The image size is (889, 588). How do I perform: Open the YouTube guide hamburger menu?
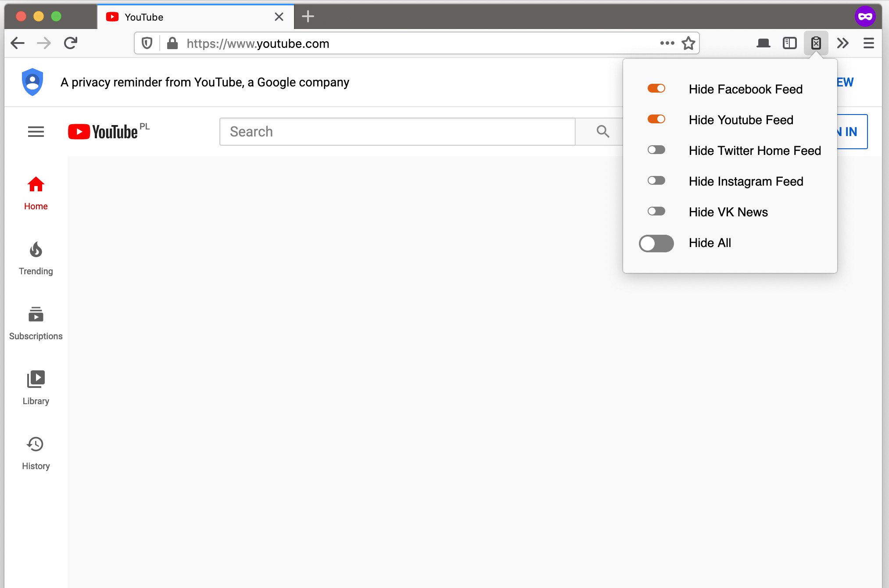pyautogui.click(x=36, y=132)
